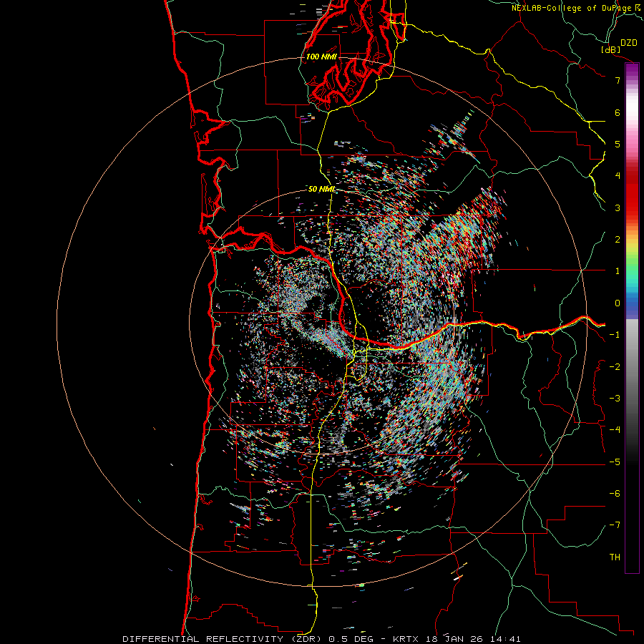Click the 5 dB scale label
This screenshot has width=644, height=644.
point(618,144)
